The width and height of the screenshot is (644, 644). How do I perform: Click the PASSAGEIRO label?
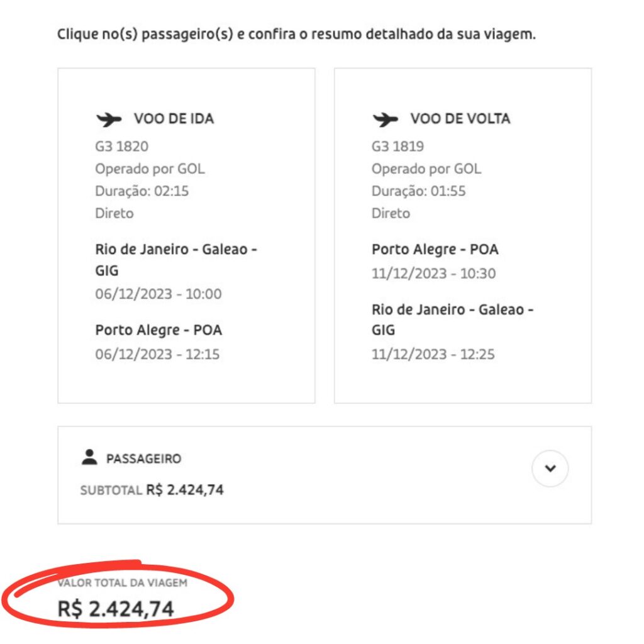pos(144,458)
